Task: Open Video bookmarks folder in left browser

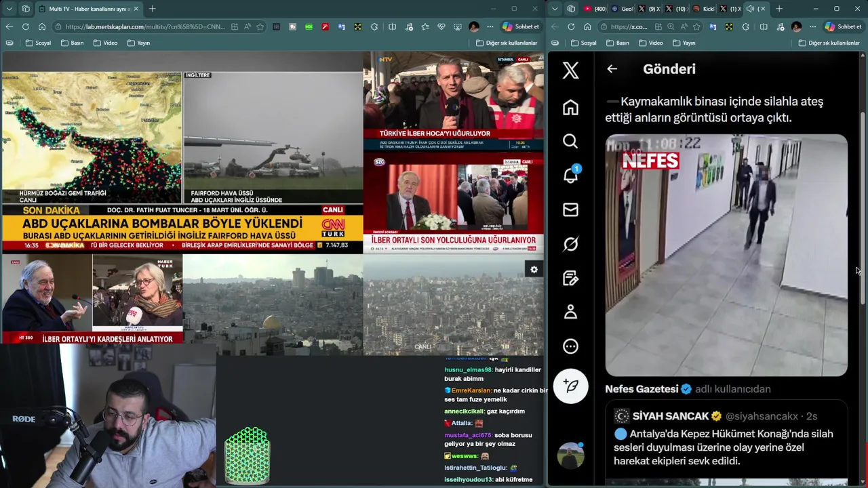Action: [105, 43]
